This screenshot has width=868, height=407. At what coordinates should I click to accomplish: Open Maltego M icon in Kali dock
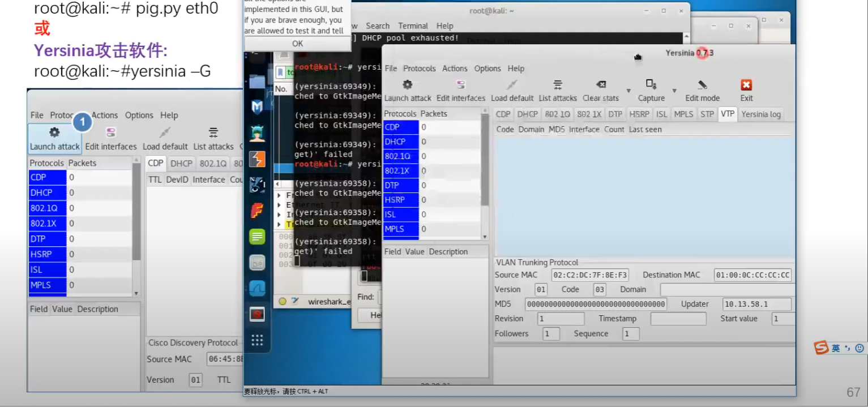pos(257,107)
